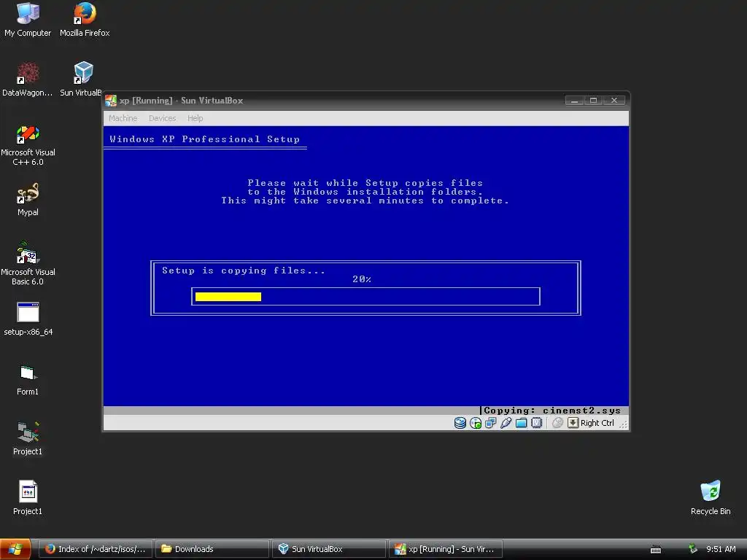Click the safely remove hardware tray icon
747x560 pixels.
(x=693, y=549)
